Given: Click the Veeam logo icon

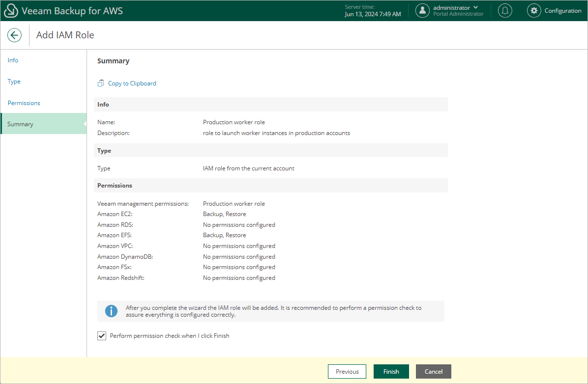Looking at the screenshot, I should (x=11, y=10).
